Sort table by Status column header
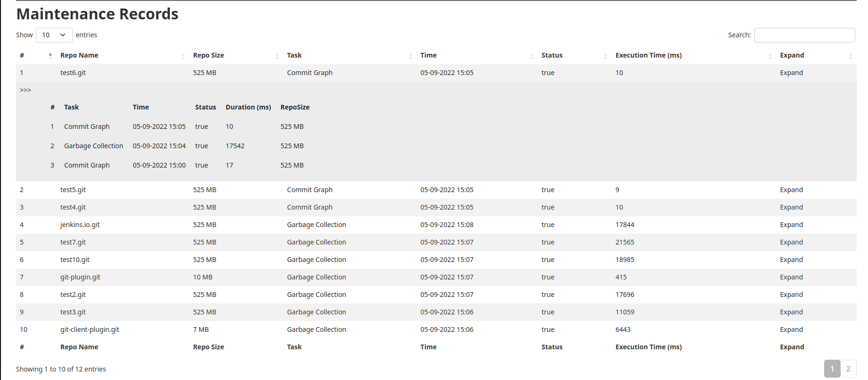Image resolution: width=868 pixels, height=380 pixels. click(x=575, y=55)
